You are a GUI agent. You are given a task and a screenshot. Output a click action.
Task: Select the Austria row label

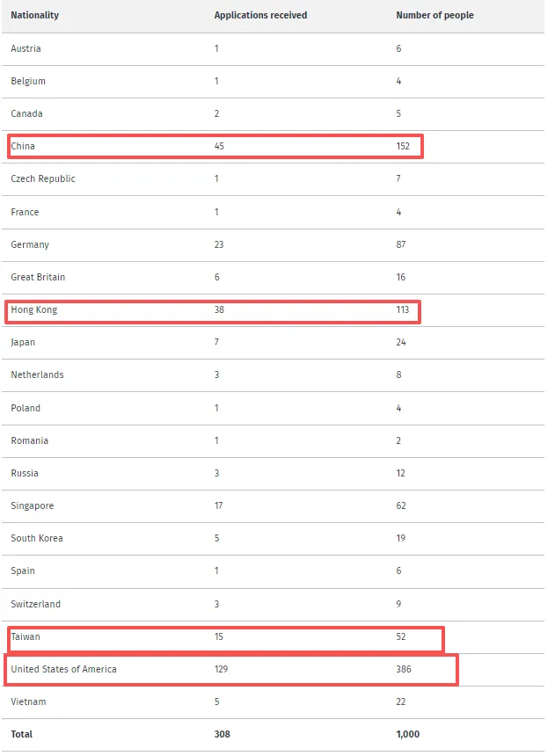click(x=26, y=48)
